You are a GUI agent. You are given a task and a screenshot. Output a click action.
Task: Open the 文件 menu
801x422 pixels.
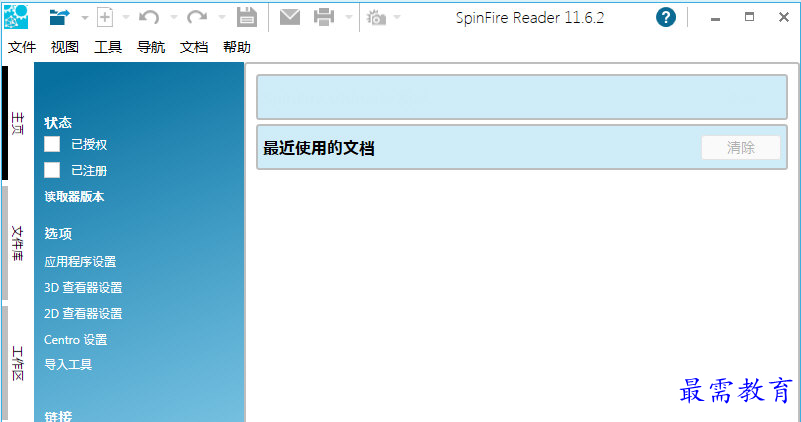pos(22,47)
